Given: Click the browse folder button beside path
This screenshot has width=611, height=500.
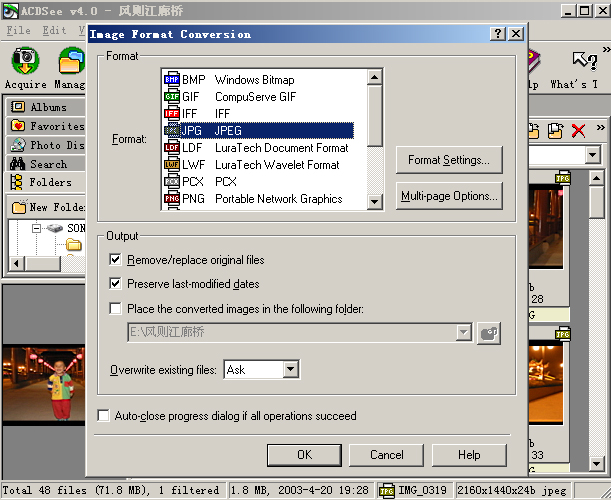Looking at the screenshot, I should click(489, 333).
